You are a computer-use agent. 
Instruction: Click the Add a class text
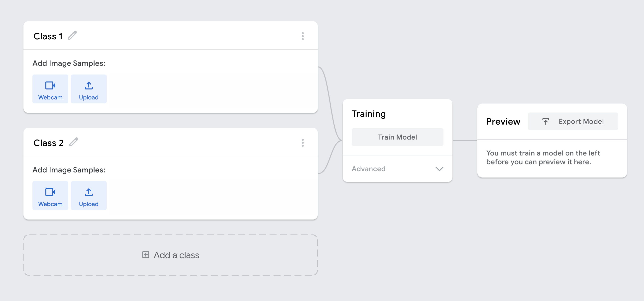[x=176, y=255]
